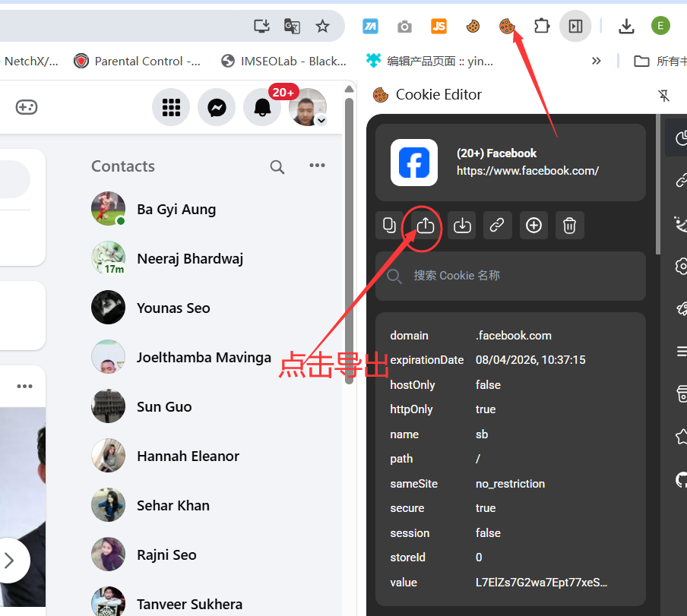Image resolution: width=687 pixels, height=616 pixels.
Task: Open the browser downloads icon
Action: 626,27
